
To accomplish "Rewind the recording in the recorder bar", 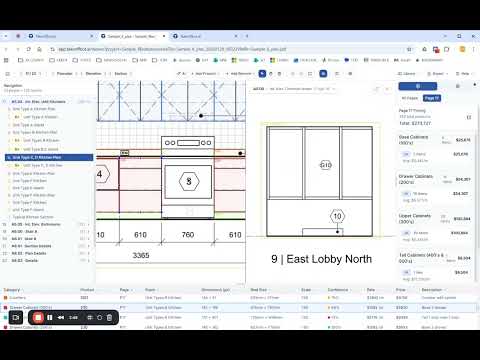I will coord(61,318).
